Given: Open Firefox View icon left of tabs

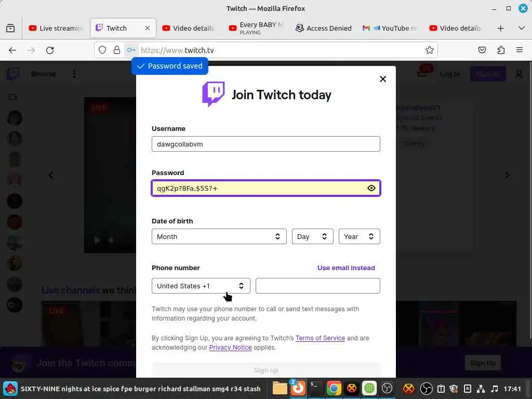Looking at the screenshot, I should pyautogui.click(x=10, y=28).
